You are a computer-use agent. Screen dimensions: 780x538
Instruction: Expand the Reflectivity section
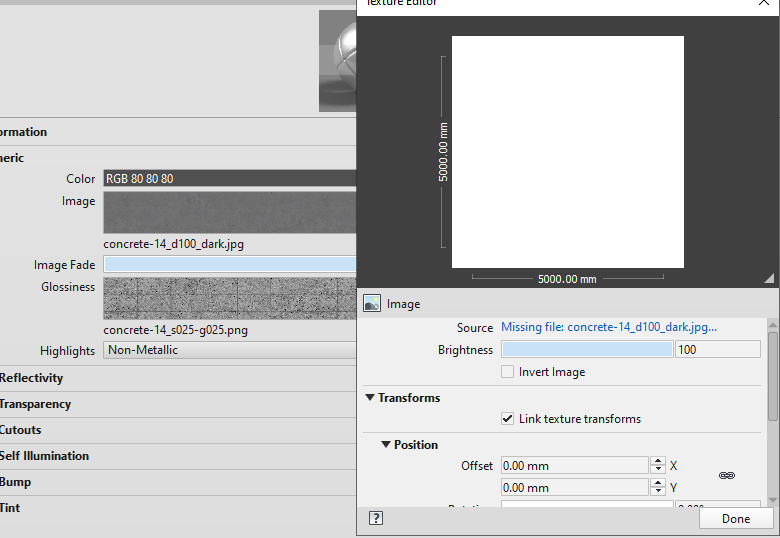31,378
